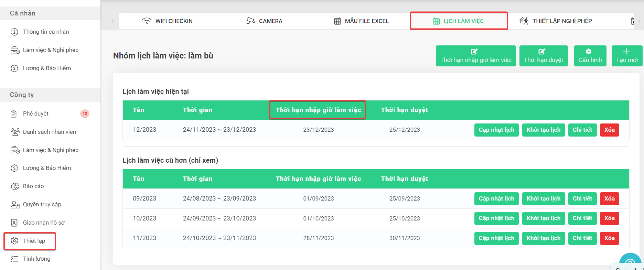The image size is (644, 270).
Task: Click Khởi tạo lịch for 09/2023
Action: (544, 199)
